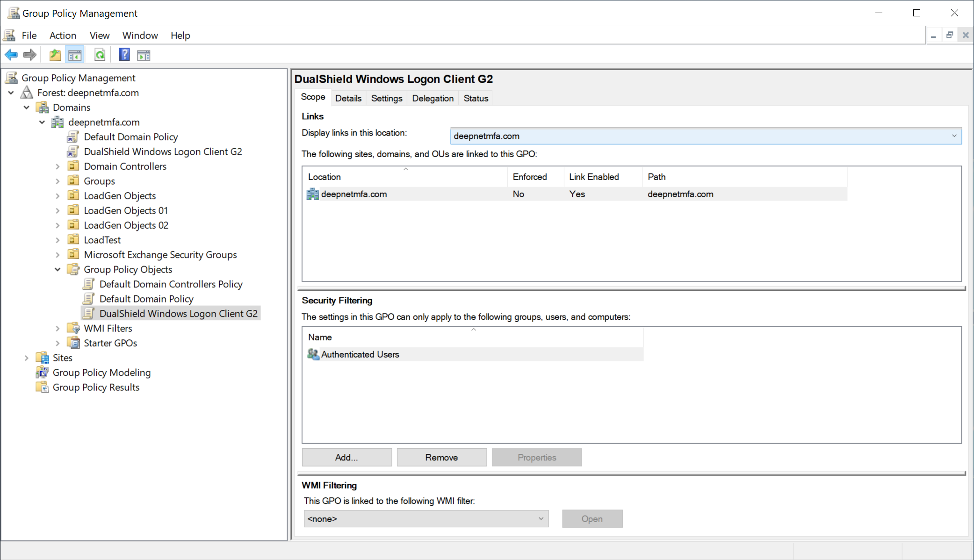Click the Refresh toolbar icon
The height and width of the screenshot is (560, 974).
[x=100, y=55]
